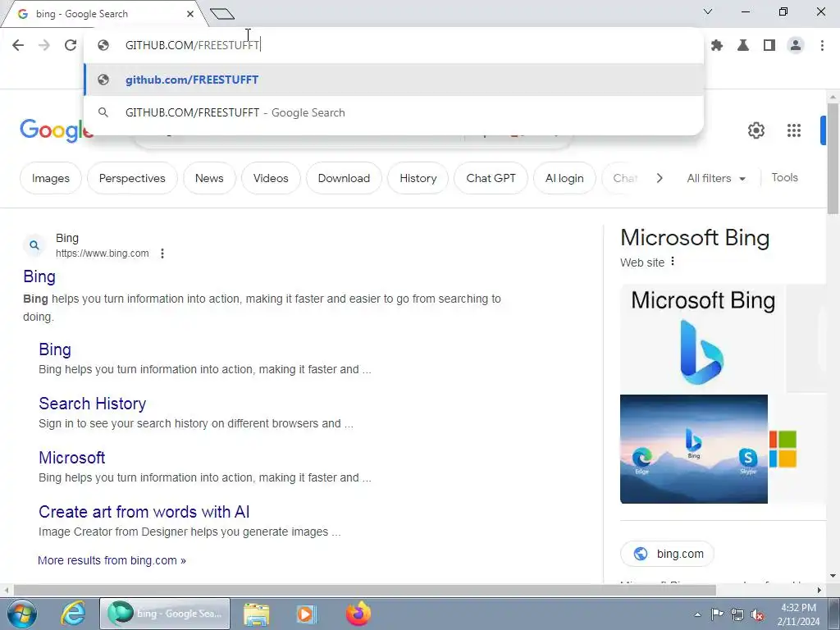Reload the page with refresh icon
The image size is (840, 630).
click(x=71, y=45)
